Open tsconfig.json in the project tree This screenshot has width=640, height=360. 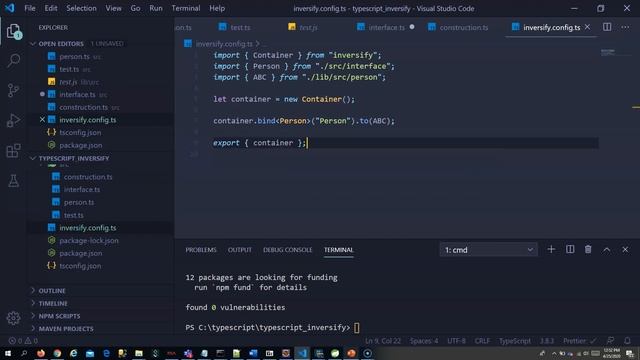[80, 266]
